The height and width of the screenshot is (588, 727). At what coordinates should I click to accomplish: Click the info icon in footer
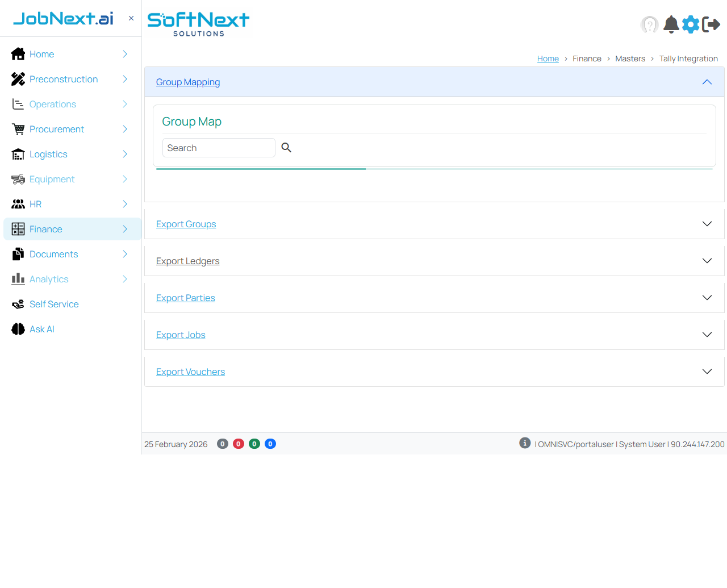point(525,443)
